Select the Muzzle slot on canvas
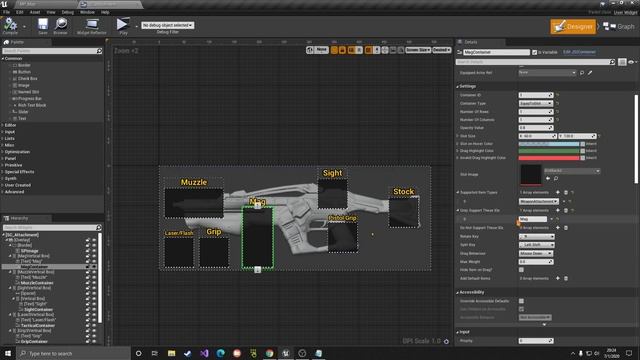This screenshot has width=640, height=360. 194,203
